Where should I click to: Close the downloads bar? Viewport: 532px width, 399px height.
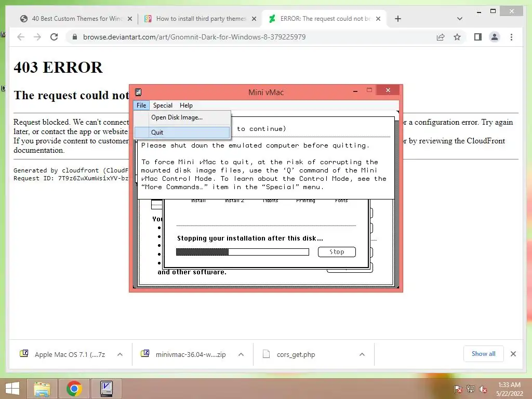point(513,354)
